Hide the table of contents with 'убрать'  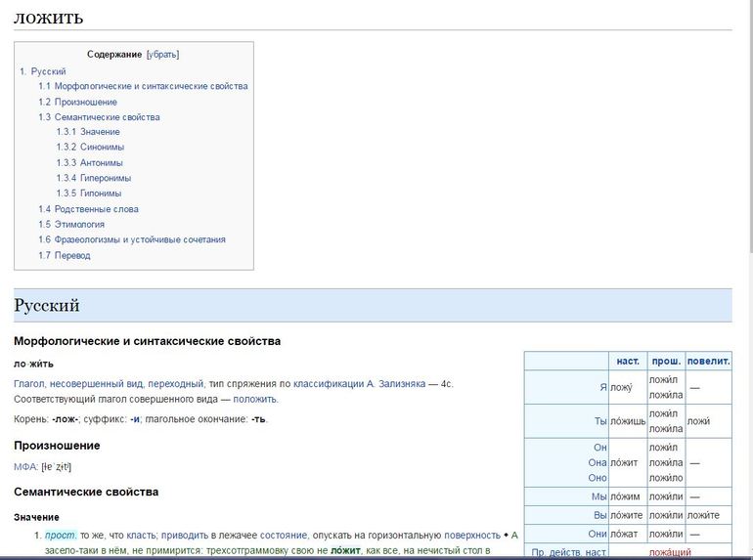tap(162, 55)
